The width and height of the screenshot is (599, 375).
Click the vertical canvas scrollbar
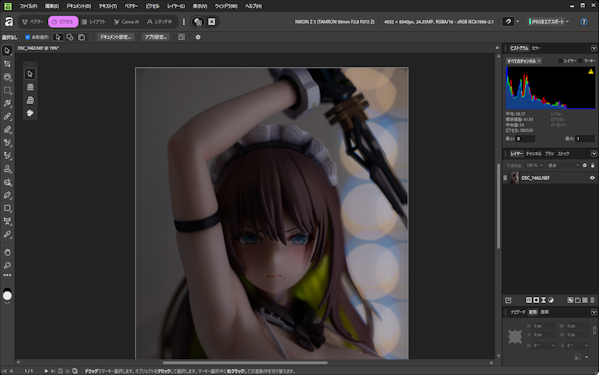coord(498,205)
